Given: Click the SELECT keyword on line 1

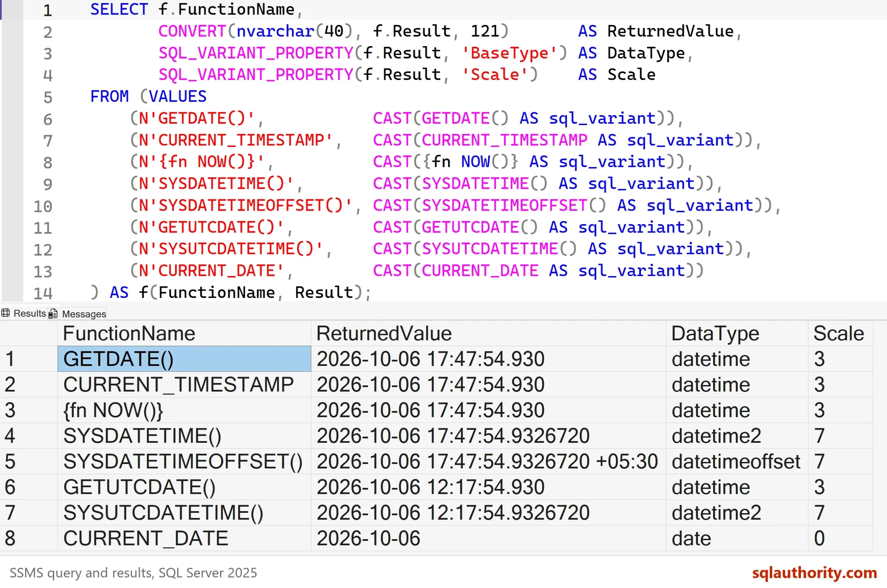Looking at the screenshot, I should 119,9.
